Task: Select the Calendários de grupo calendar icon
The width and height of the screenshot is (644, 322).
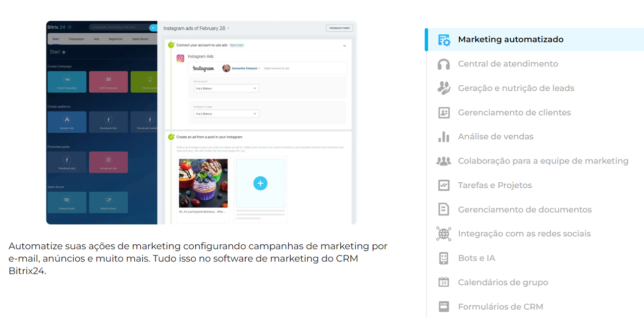Action: click(x=444, y=282)
